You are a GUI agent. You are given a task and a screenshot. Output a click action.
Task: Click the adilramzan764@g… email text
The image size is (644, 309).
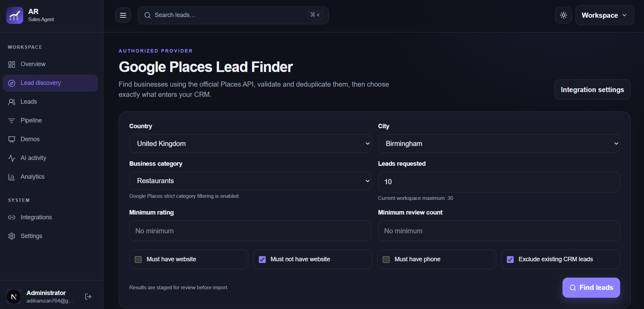pyautogui.click(x=50, y=301)
